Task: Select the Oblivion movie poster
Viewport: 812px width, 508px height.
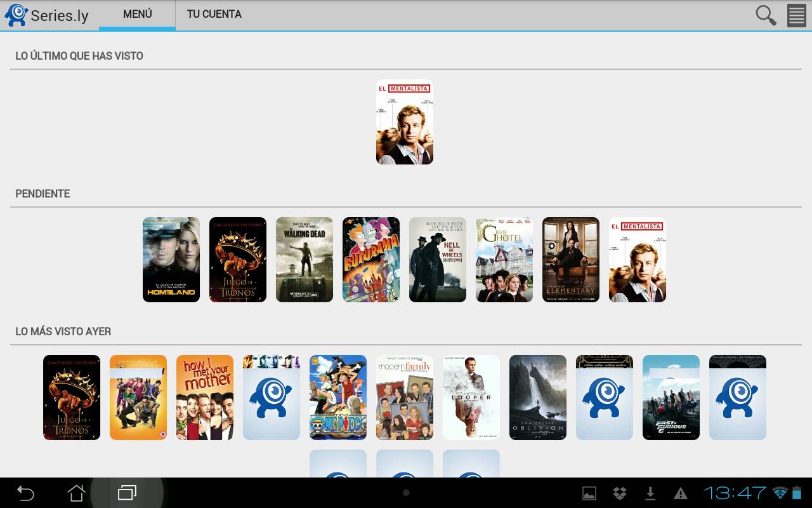Action: 538,398
